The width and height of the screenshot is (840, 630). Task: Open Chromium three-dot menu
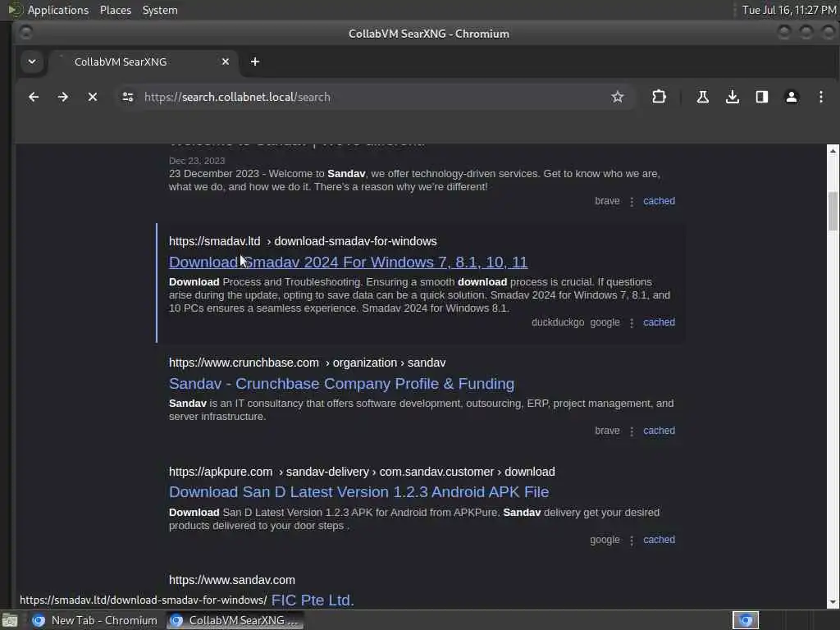tap(820, 97)
